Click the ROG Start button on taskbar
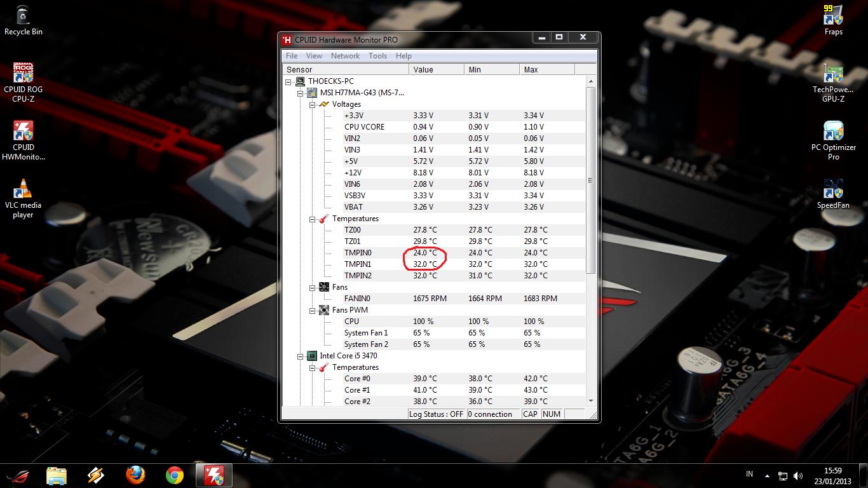 [18, 475]
